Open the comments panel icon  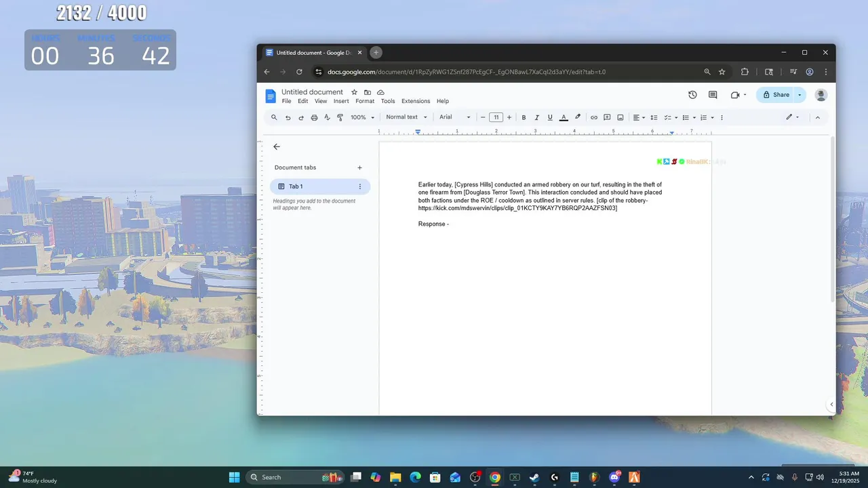point(713,95)
